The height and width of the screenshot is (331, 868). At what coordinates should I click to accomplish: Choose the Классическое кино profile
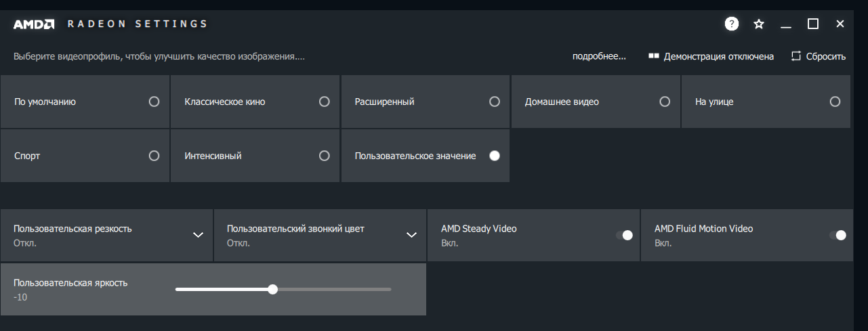tap(255, 102)
